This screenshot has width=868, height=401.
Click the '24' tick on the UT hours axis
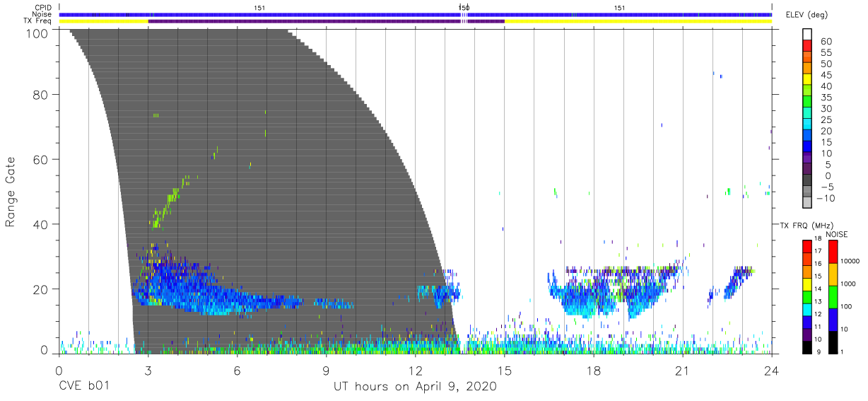[771, 371]
